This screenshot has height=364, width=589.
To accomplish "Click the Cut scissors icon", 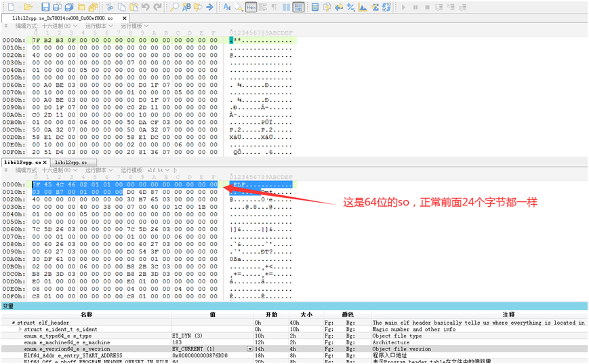I will coord(110,7).
